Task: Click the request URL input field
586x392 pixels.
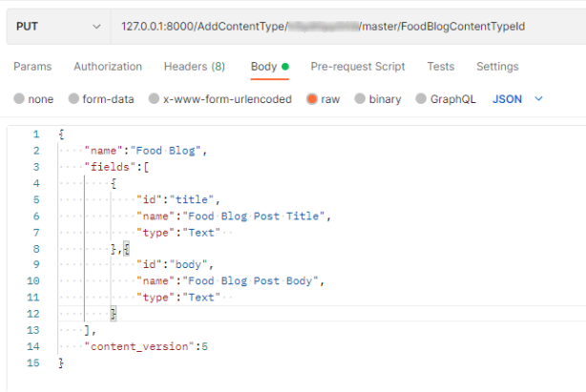Action: pos(348,27)
